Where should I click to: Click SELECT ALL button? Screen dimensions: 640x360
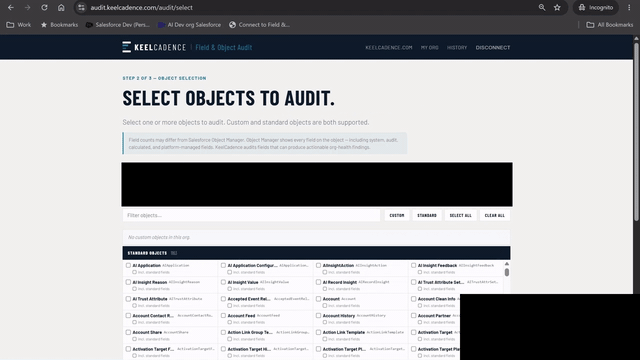coord(460,215)
